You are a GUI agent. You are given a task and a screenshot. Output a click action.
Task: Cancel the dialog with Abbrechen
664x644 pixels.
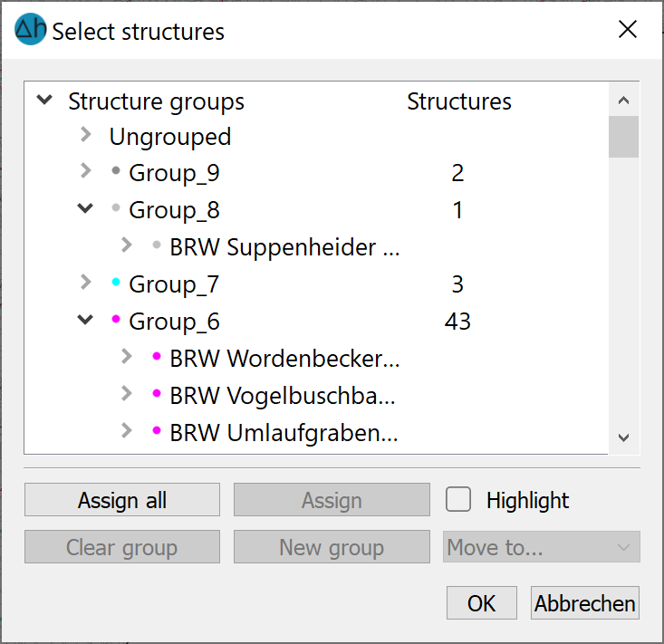pos(585,603)
